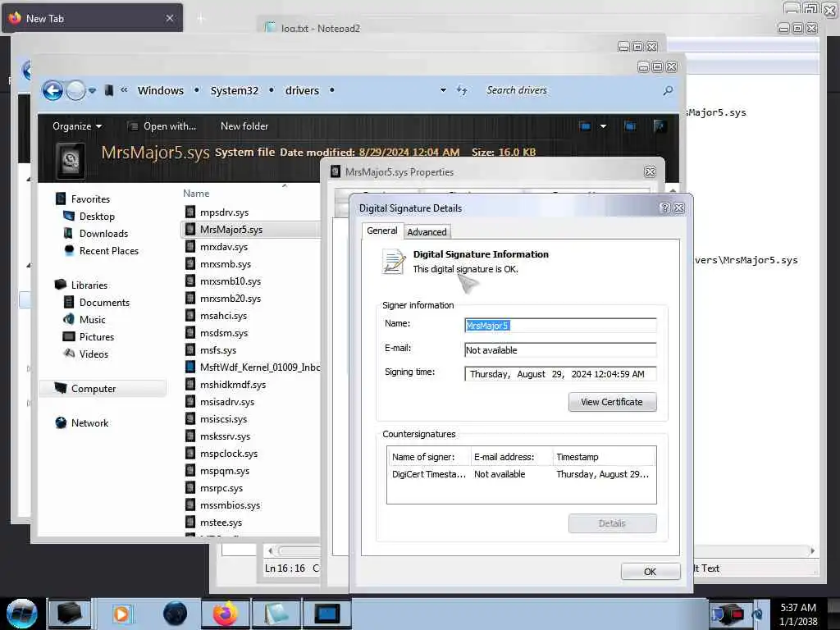Open the Documents library
840x630 pixels.
104,302
